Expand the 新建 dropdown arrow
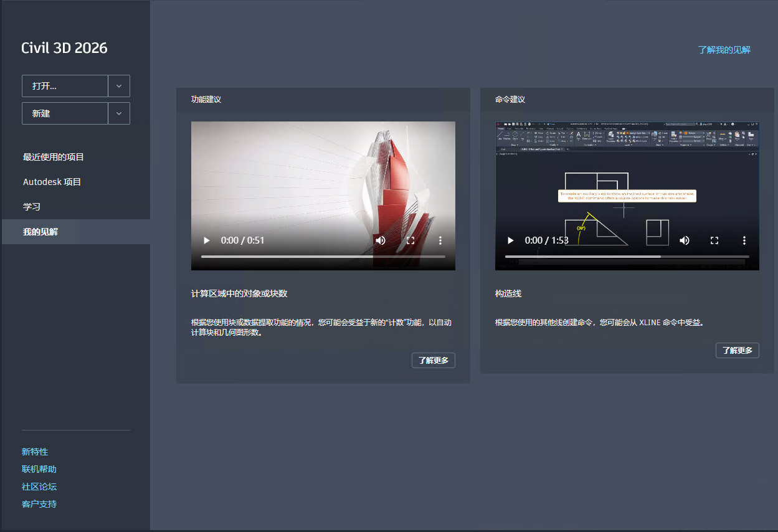The image size is (778, 532). click(119, 113)
